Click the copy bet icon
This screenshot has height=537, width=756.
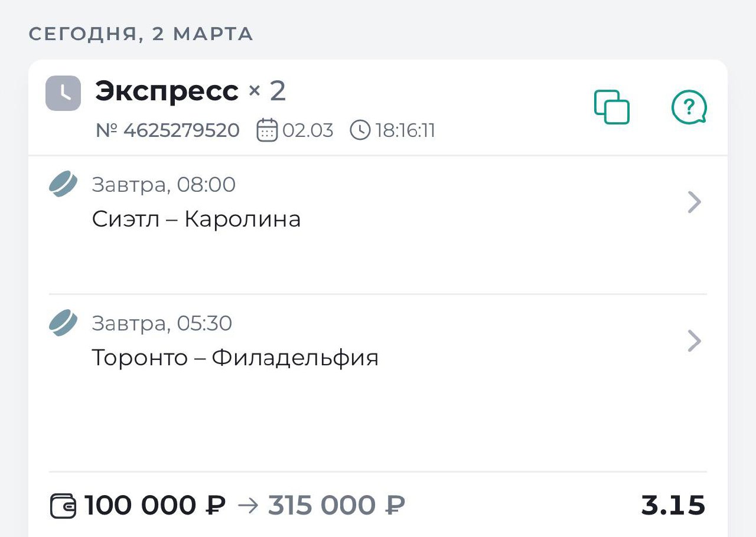click(611, 107)
